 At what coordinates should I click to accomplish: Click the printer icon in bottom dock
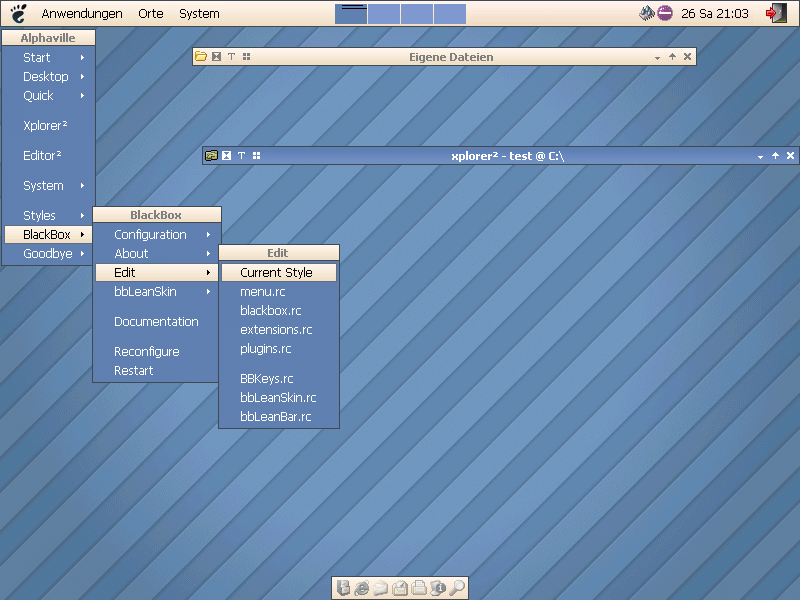pos(419,588)
